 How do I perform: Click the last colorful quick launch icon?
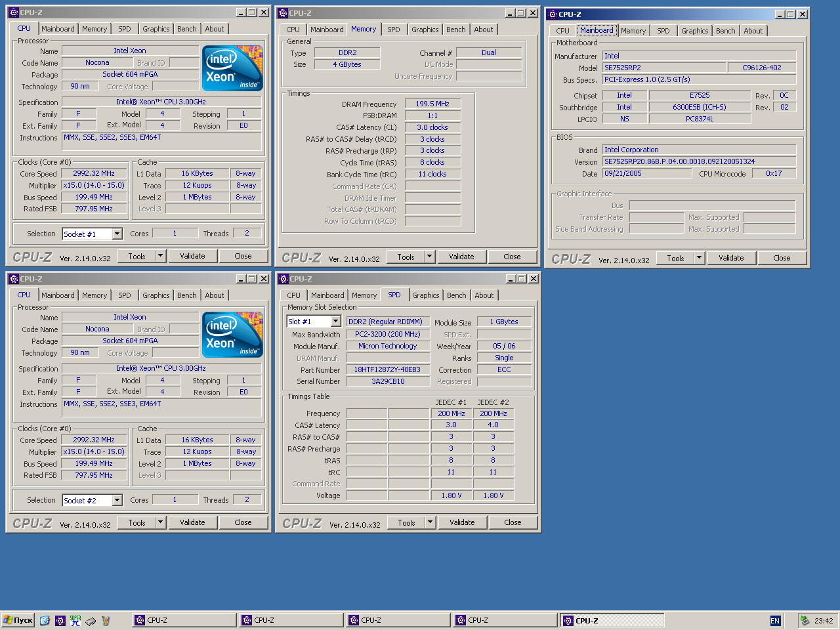[x=106, y=620]
